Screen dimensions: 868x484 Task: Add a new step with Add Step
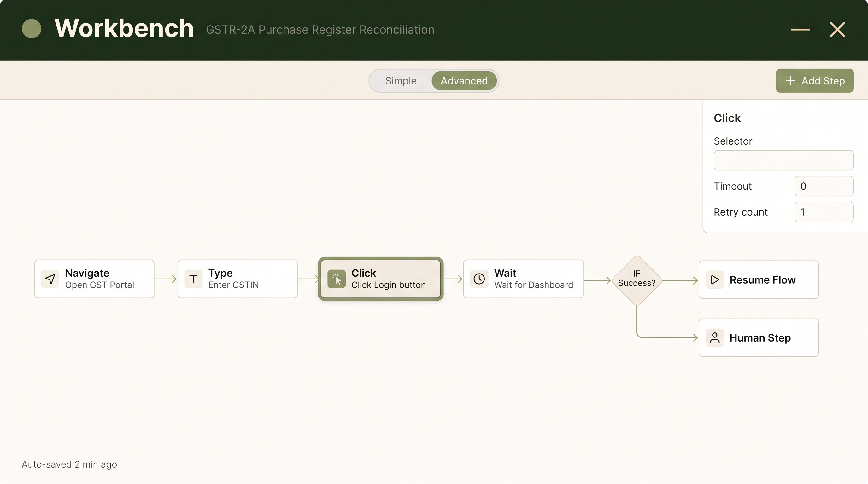(x=814, y=81)
